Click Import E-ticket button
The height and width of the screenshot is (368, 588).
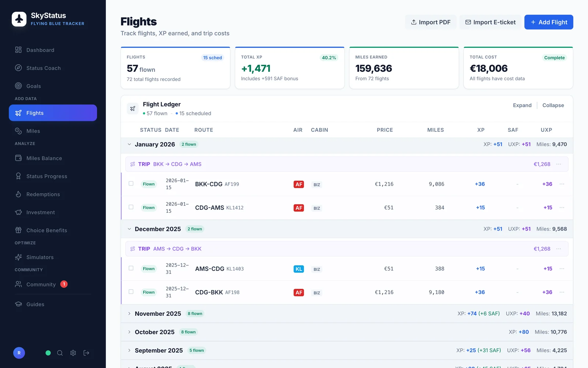[x=490, y=22]
